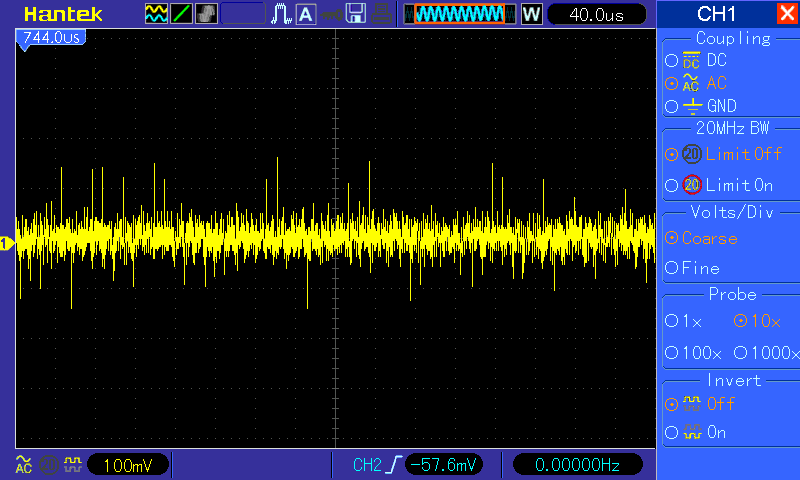Viewport: 800px width, 480px height.
Task: Select AC coupling
Action: tap(696, 83)
